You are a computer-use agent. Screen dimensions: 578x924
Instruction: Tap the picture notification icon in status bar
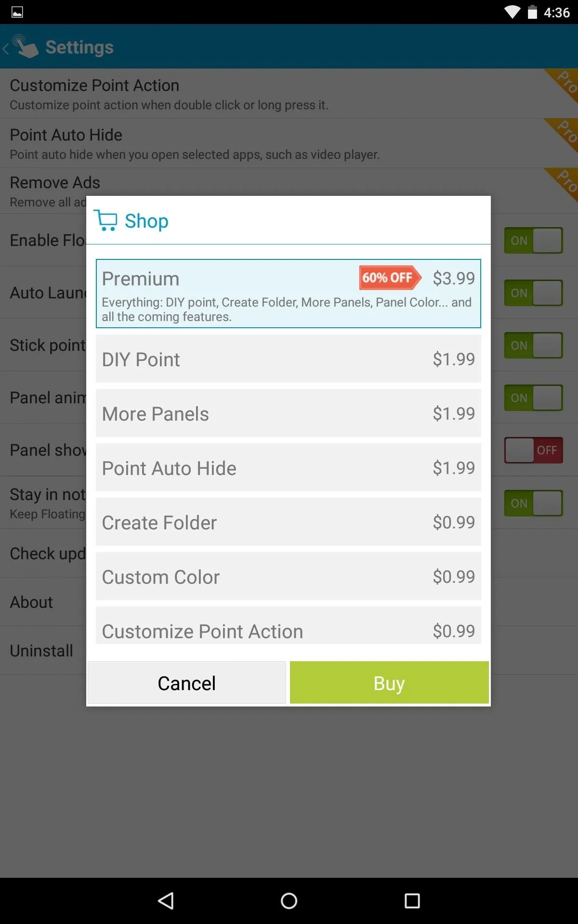(17, 12)
